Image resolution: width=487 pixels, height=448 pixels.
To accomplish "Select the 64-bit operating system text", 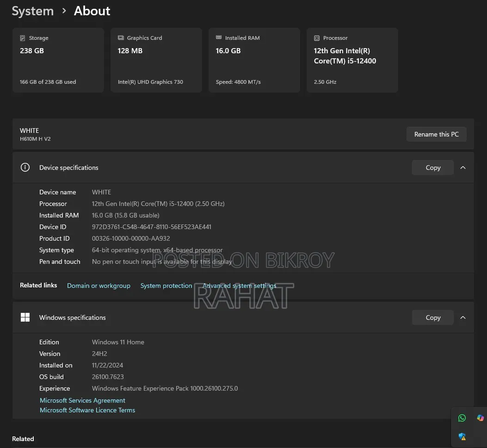I will (x=157, y=249).
